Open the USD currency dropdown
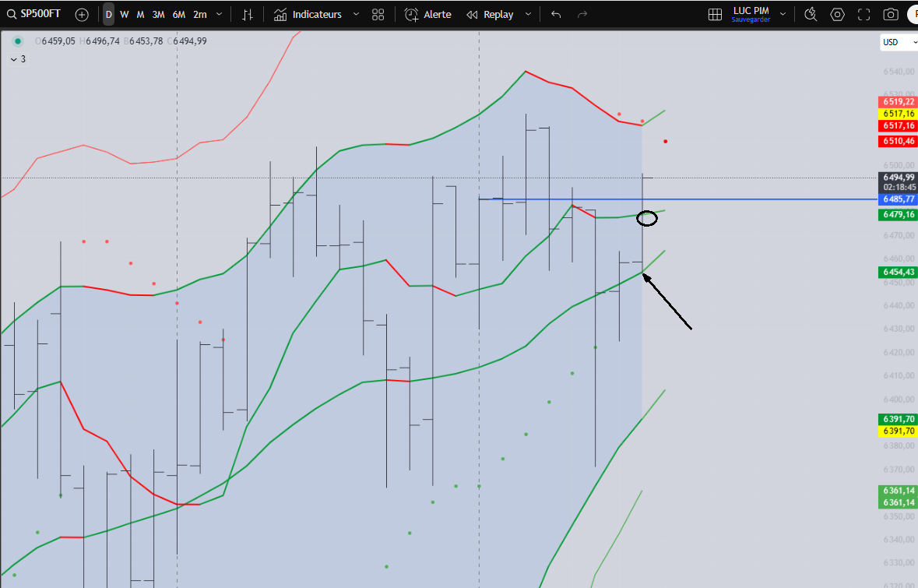918x588 pixels. [x=899, y=42]
